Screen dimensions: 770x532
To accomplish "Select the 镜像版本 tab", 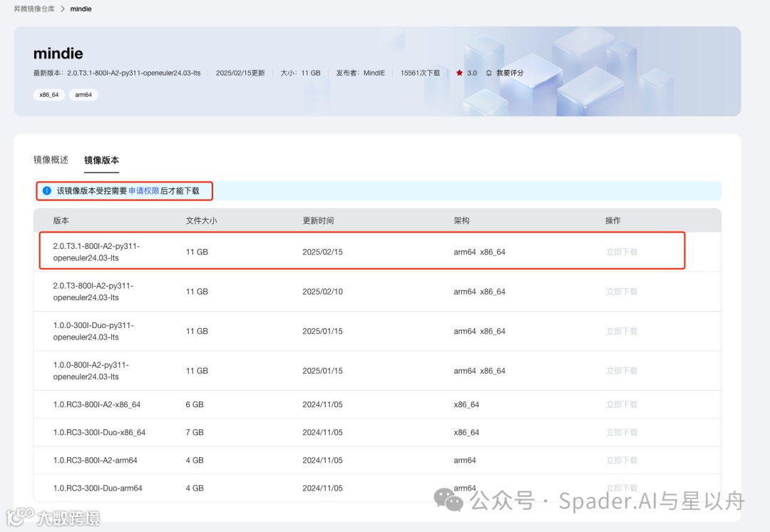I will (101, 160).
